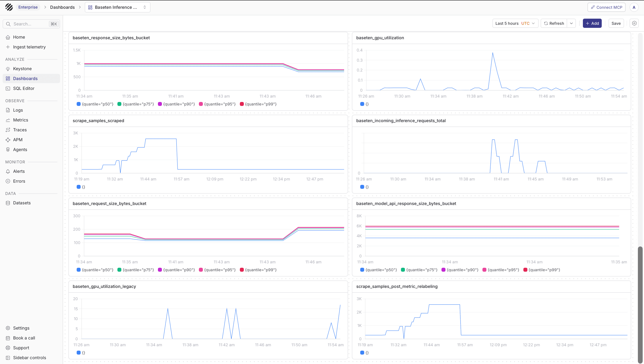Toggle p95 series in baseten_request_size_bytes_bucket legend
This screenshot has width=644, height=364.
pos(218,270)
